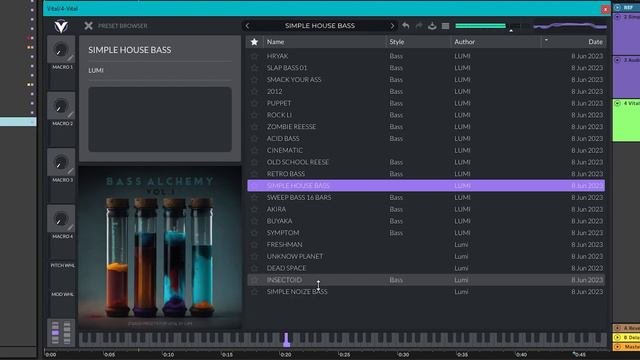Favorite the SWEEP BASS 16 BARS preset star

point(254,198)
